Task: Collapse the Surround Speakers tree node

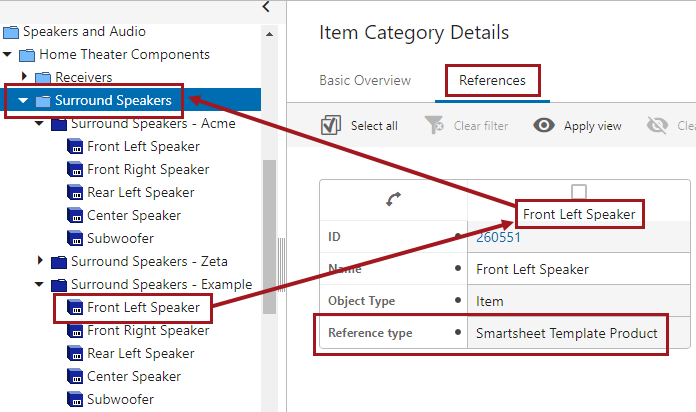Action: pyautogui.click(x=22, y=100)
